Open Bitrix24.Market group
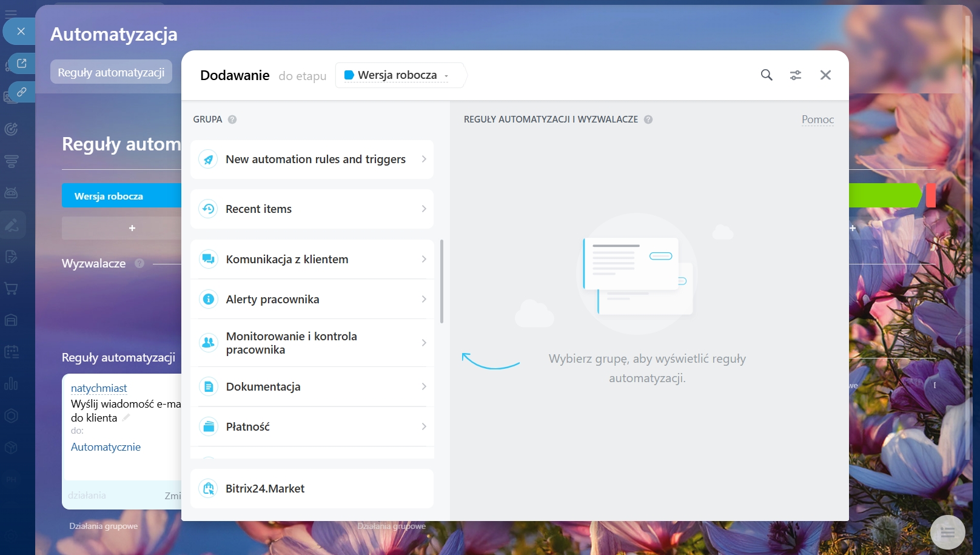 312,488
